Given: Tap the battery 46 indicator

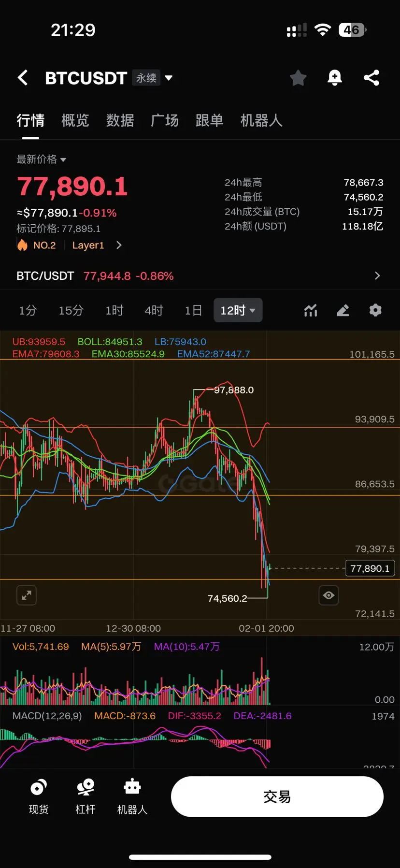Looking at the screenshot, I should (x=352, y=30).
